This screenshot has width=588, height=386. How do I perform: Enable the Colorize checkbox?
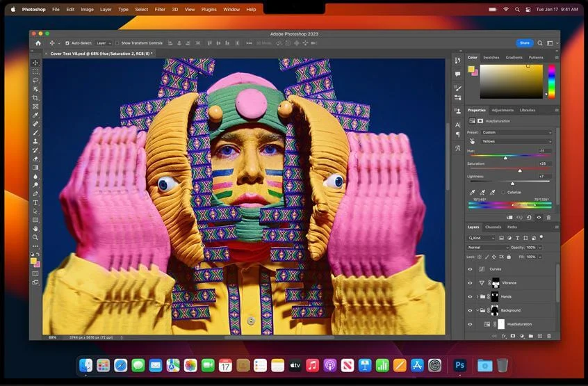[503, 193]
